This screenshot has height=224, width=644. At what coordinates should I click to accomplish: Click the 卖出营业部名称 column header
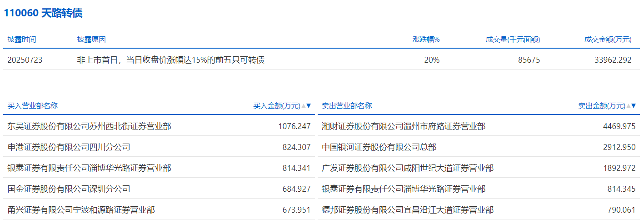[x=347, y=106]
